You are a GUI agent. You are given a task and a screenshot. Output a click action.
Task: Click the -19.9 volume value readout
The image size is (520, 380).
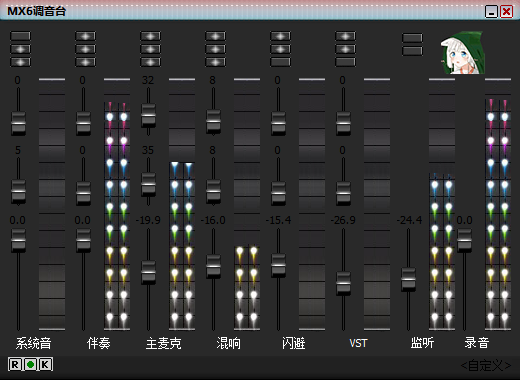point(148,220)
